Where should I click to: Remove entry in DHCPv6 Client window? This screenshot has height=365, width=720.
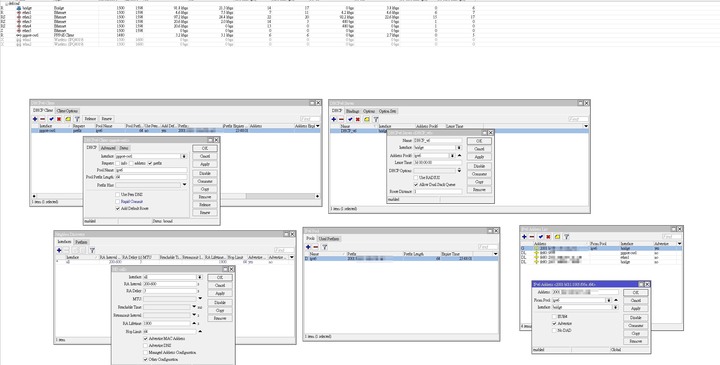click(43, 119)
